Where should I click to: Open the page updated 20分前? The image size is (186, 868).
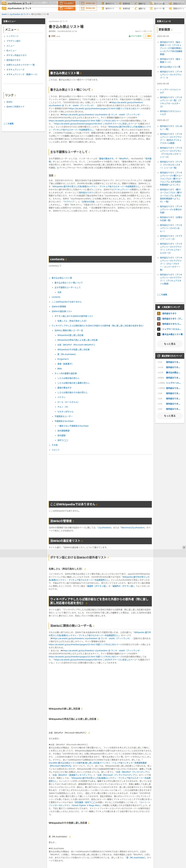[x=173, y=373]
